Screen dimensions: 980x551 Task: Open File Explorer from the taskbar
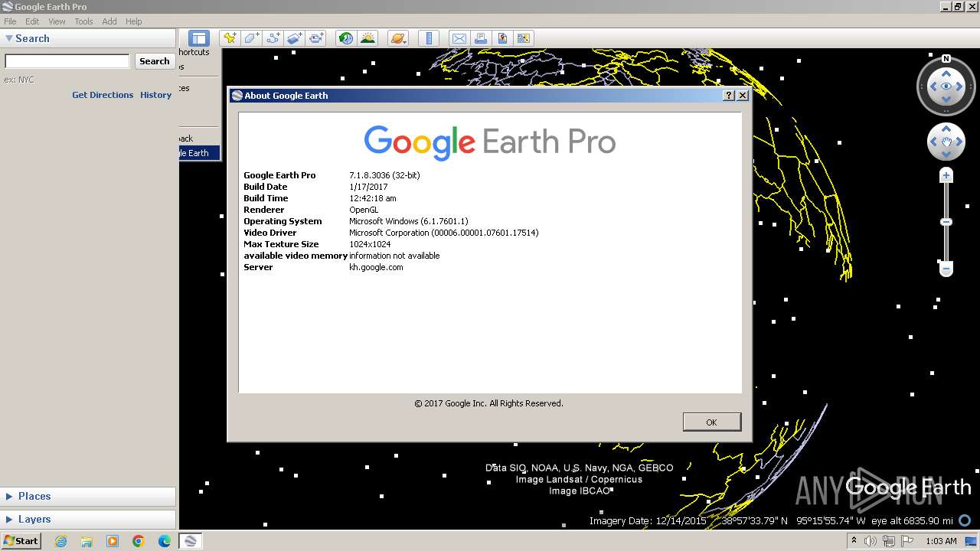click(x=87, y=541)
